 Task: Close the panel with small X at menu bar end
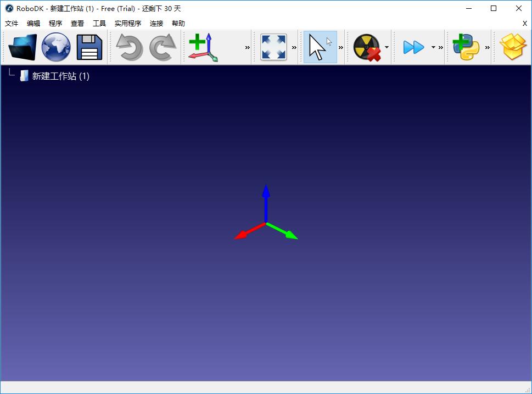click(524, 24)
